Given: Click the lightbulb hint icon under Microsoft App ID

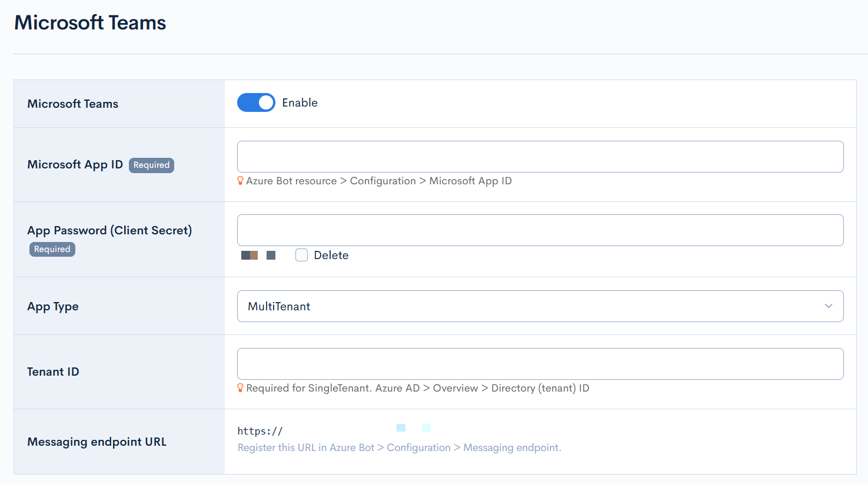Looking at the screenshot, I should (240, 181).
